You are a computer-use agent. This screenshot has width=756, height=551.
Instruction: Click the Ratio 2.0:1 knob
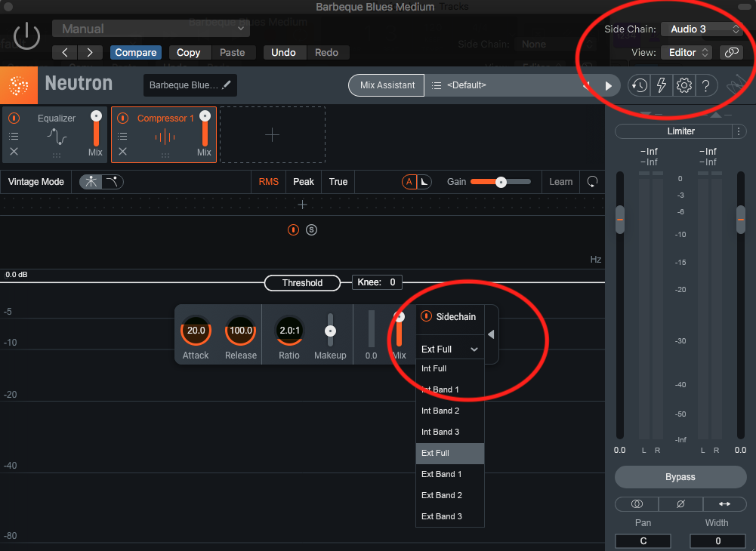[x=289, y=331]
